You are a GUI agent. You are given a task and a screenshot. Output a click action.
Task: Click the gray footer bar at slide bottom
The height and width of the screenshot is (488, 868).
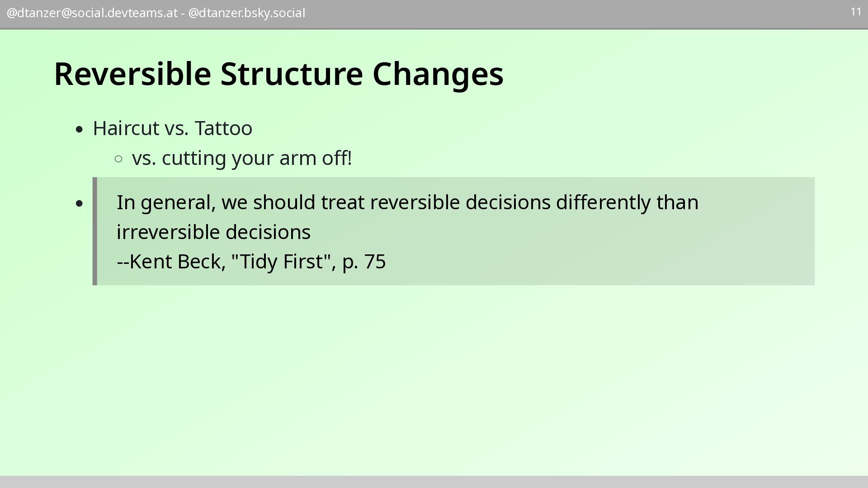click(x=434, y=482)
